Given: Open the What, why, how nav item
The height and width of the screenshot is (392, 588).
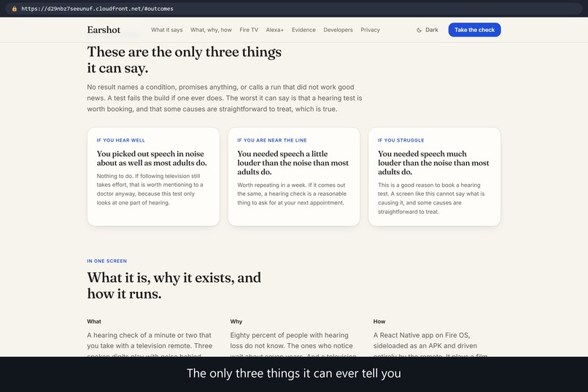Looking at the screenshot, I should pos(211,30).
